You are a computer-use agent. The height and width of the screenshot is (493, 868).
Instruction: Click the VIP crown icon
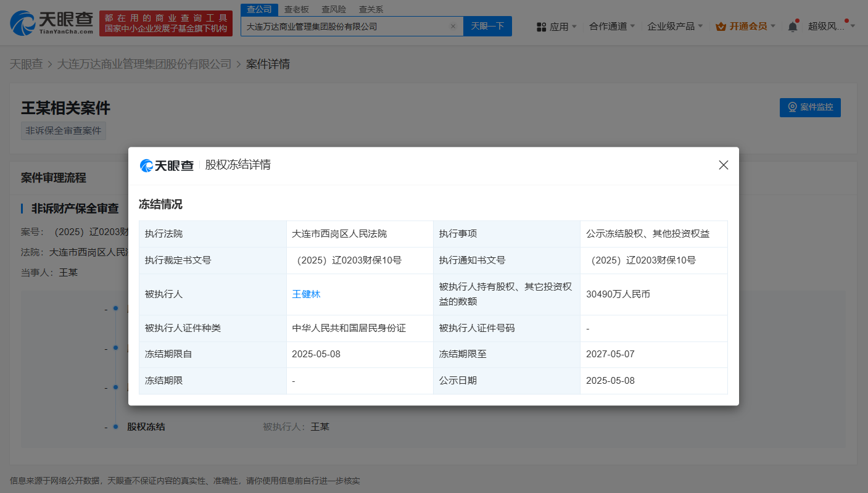(x=721, y=27)
